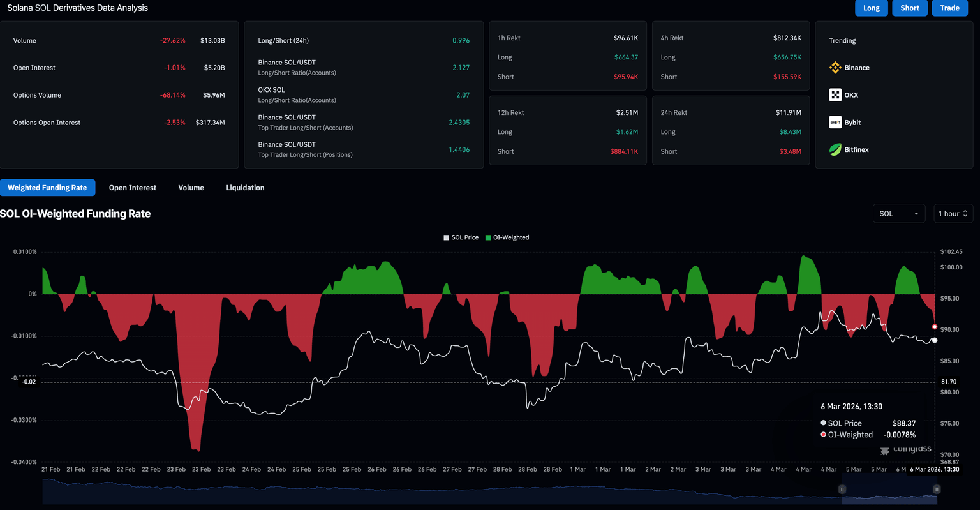This screenshot has width=980, height=510.
Task: Click the Bybit logo icon in Trending
Action: coord(835,123)
